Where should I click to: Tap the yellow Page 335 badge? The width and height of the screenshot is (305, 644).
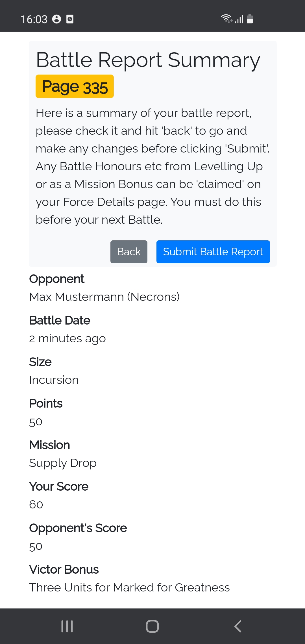75,86
